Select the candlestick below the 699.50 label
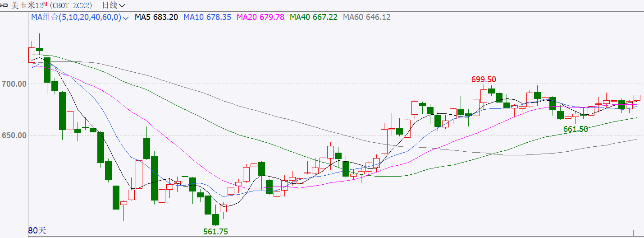This screenshot has height=238, width=644. [484, 95]
